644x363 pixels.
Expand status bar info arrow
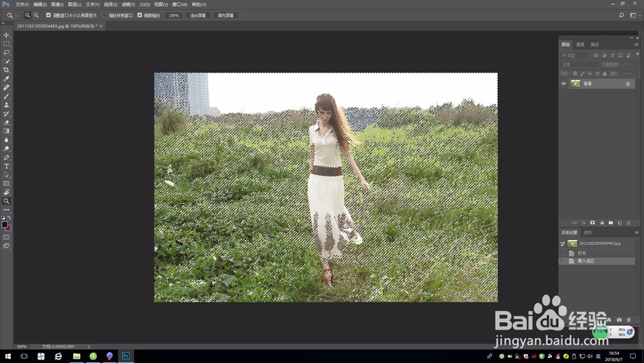point(89,346)
